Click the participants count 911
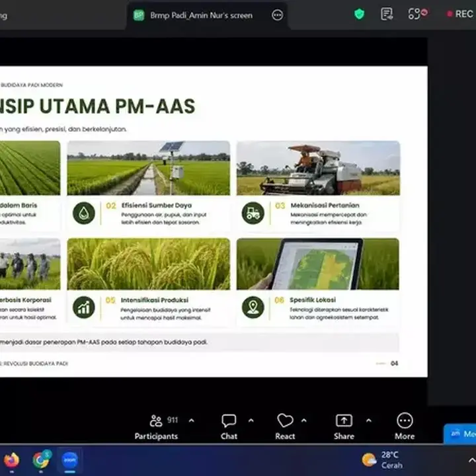The height and width of the screenshot is (476, 476). pos(172,420)
